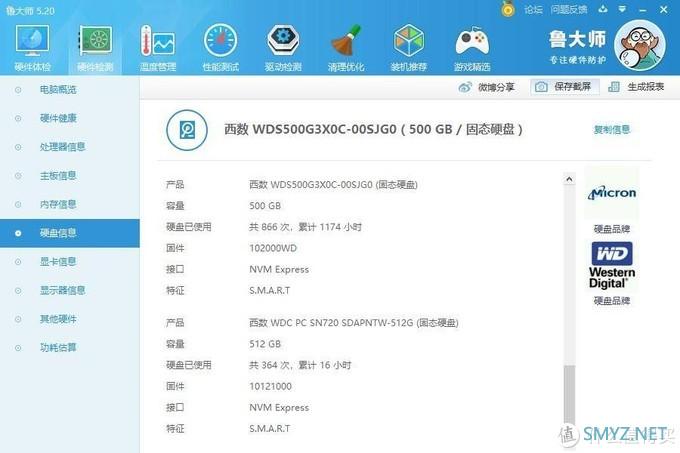Screen dimensions: 680x453
Task: Select 主板信息 in sidebar
Action: (x=58, y=176)
